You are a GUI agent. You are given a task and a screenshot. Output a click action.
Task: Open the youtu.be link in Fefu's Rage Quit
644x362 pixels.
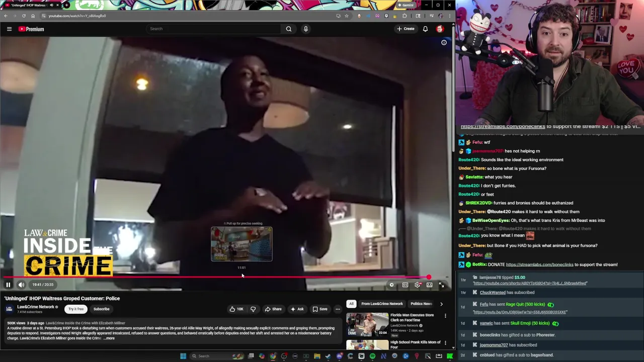[520, 312]
